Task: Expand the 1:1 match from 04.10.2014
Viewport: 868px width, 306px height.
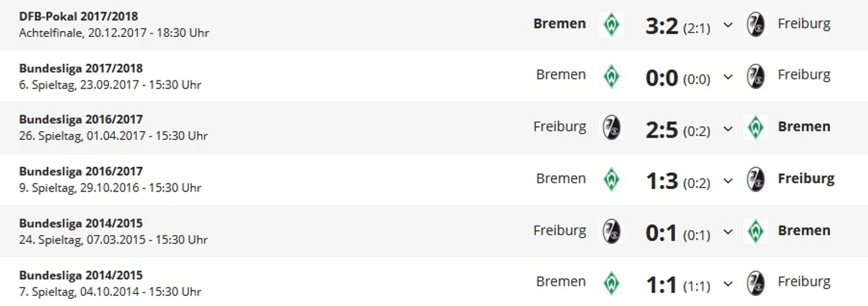Action: point(728,284)
